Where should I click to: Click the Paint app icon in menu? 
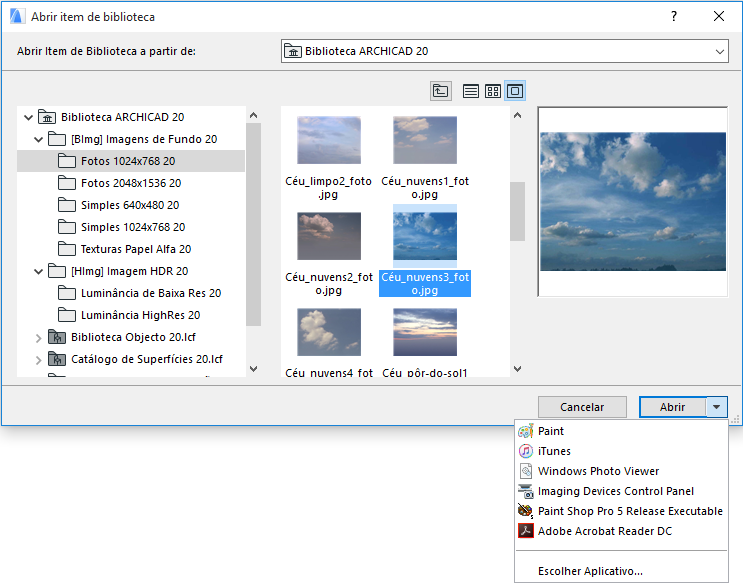coord(526,431)
